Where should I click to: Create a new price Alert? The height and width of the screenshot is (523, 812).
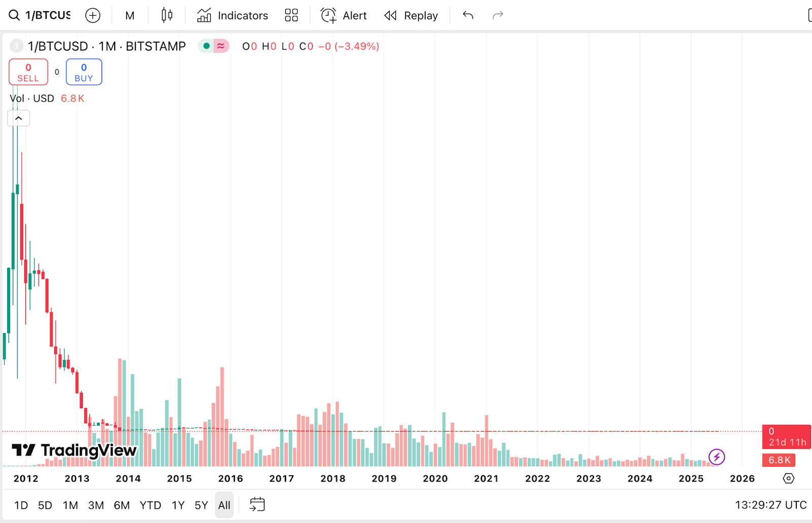(x=344, y=15)
